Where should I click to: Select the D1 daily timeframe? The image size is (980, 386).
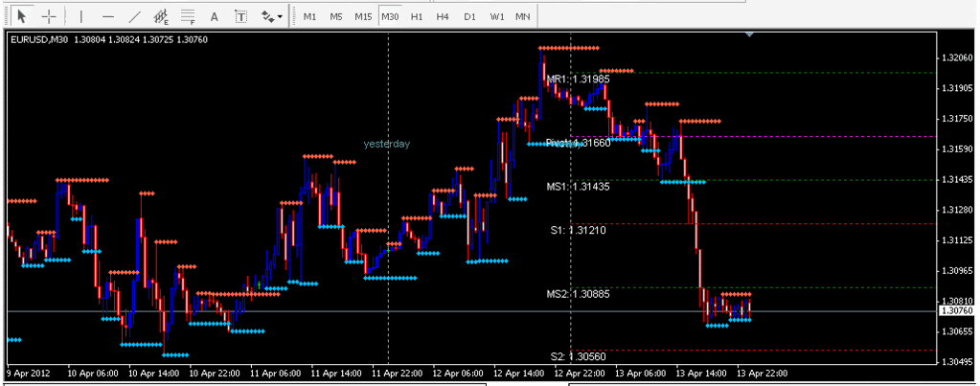tap(468, 16)
